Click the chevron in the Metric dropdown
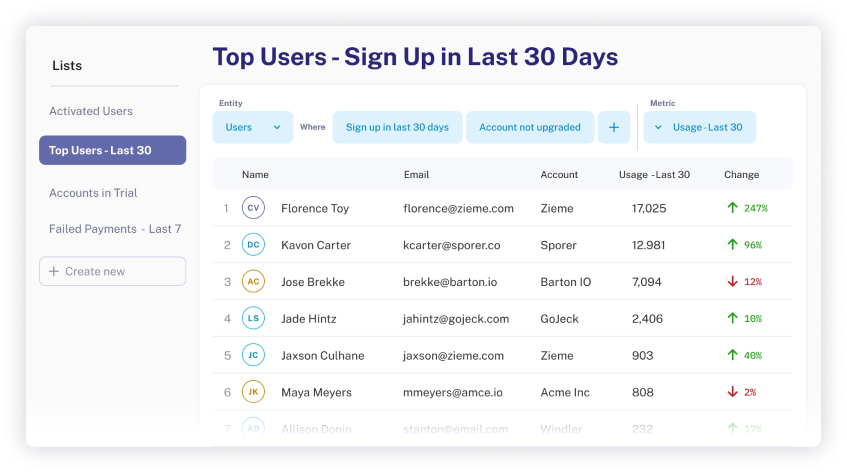 pyautogui.click(x=658, y=127)
